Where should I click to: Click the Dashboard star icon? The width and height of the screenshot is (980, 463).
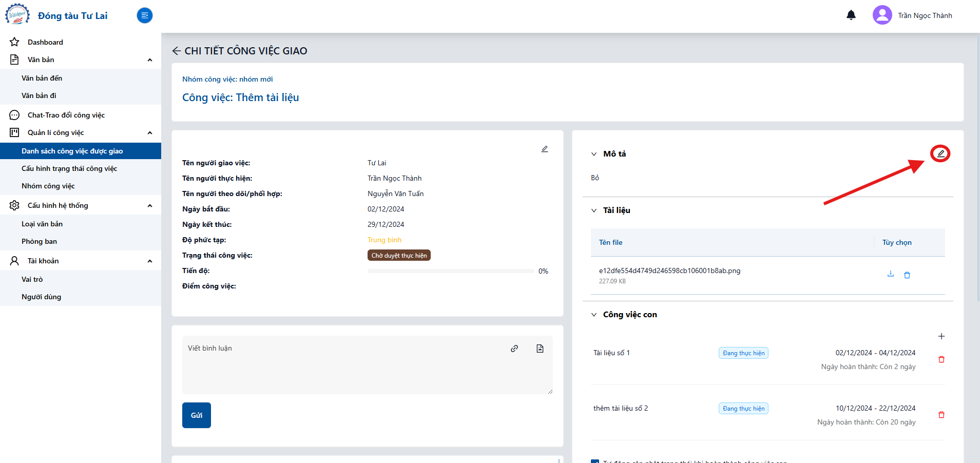pos(14,42)
